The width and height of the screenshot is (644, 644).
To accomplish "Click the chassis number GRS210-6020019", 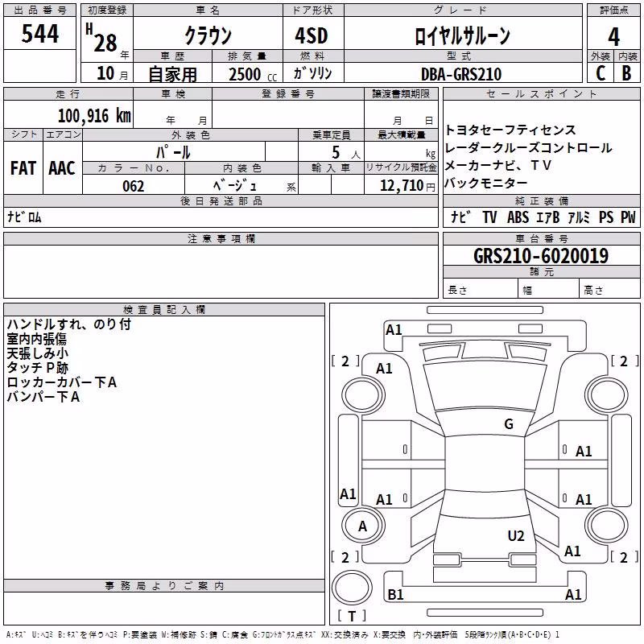I will pyautogui.click(x=541, y=256).
